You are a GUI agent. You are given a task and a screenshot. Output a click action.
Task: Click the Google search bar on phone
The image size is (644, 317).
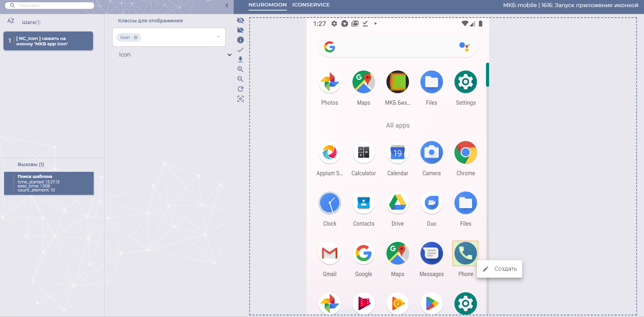tap(398, 47)
